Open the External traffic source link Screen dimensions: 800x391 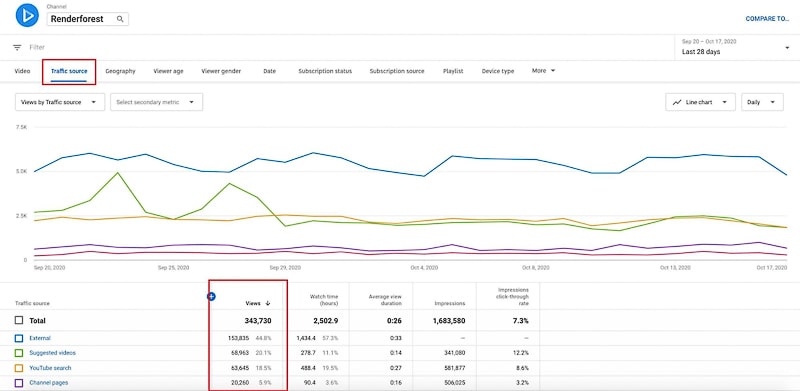pos(40,338)
